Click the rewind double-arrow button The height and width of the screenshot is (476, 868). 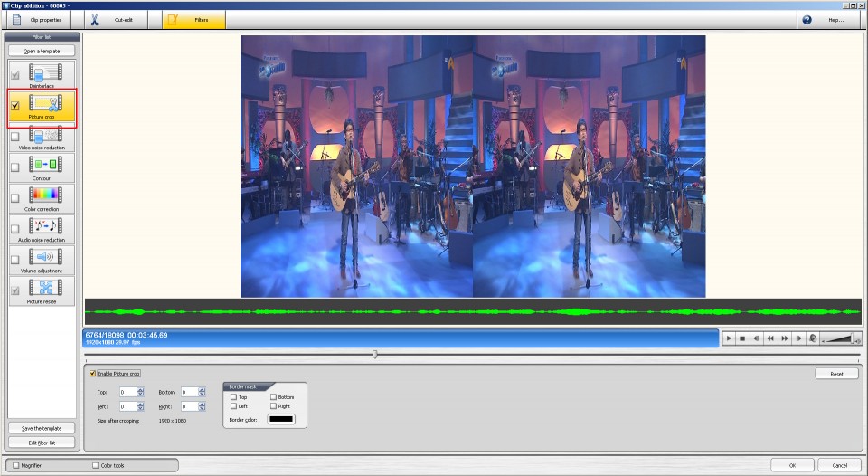(x=770, y=338)
